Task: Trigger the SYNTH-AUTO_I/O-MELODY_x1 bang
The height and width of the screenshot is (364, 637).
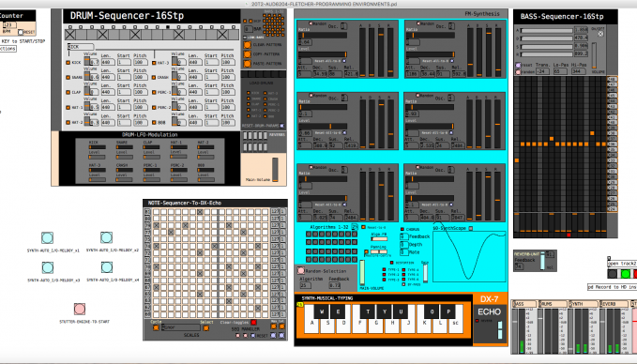Action: pos(47,237)
